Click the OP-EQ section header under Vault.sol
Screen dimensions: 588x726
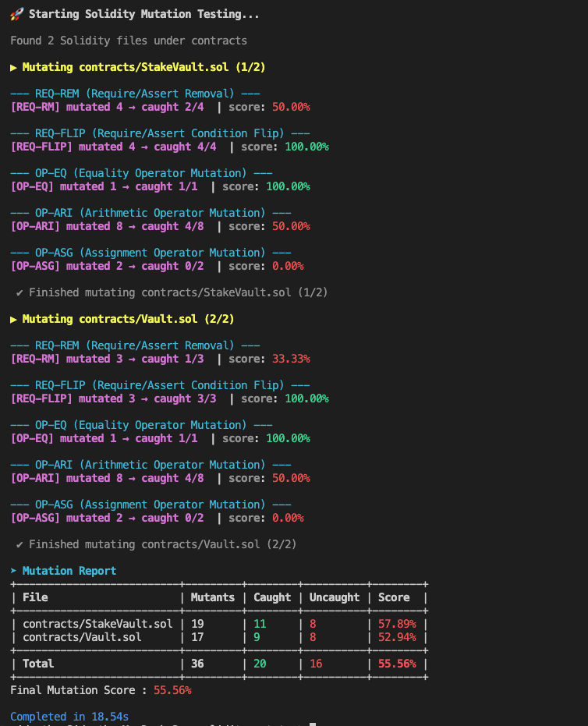click(141, 426)
